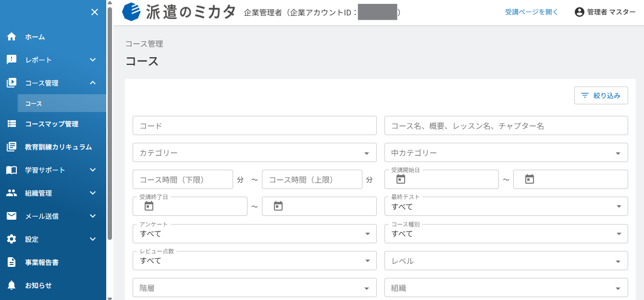This screenshot has width=644, height=300.
Task: Open the 階層 dropdown
Action: [255, 288]
